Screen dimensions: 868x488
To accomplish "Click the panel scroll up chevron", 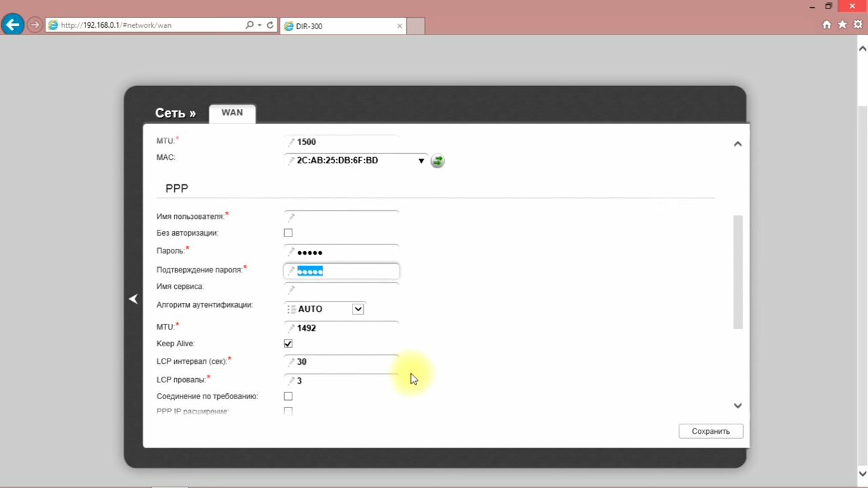I will pos(738,144).
